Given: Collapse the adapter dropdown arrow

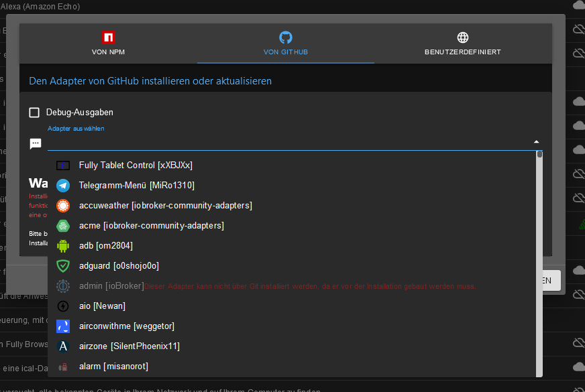Looking at the screenshot, I should click(536, 142).
